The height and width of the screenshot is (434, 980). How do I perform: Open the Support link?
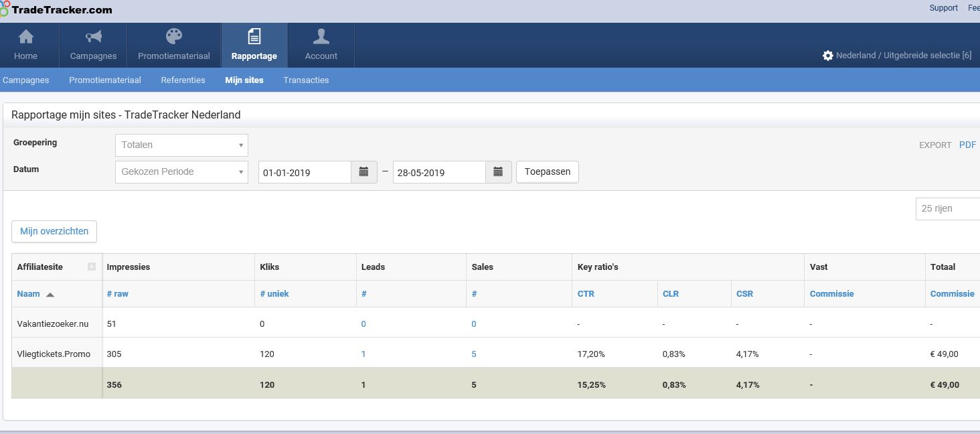[944, 8]
